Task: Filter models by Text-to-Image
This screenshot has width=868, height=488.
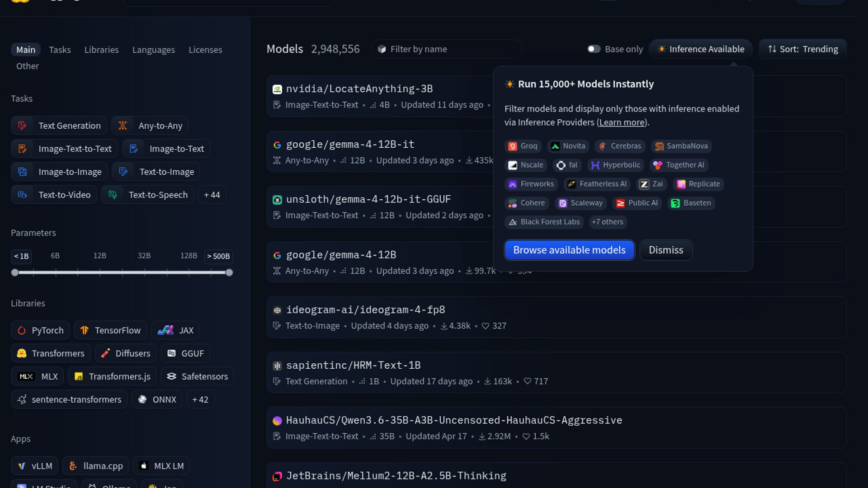Action: pyautogui.click(x=156, y=172)
